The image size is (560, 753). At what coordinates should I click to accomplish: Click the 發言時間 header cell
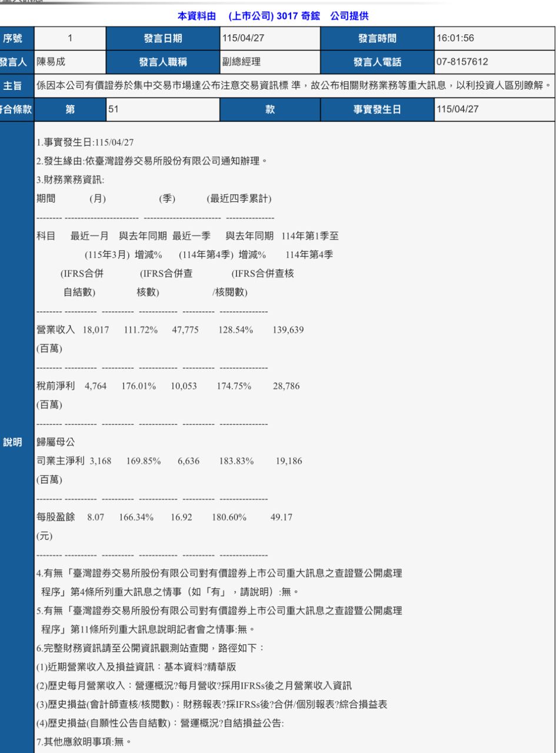tap(377, 39)
